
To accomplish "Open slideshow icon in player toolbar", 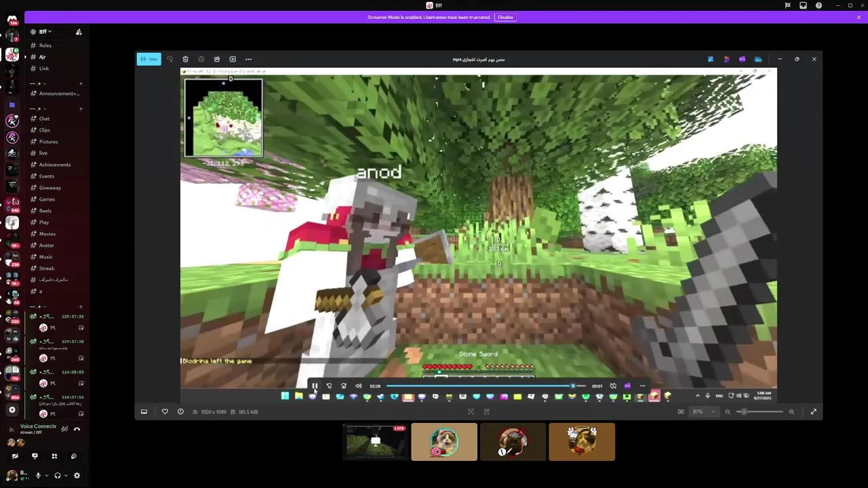I will point(233,59).
